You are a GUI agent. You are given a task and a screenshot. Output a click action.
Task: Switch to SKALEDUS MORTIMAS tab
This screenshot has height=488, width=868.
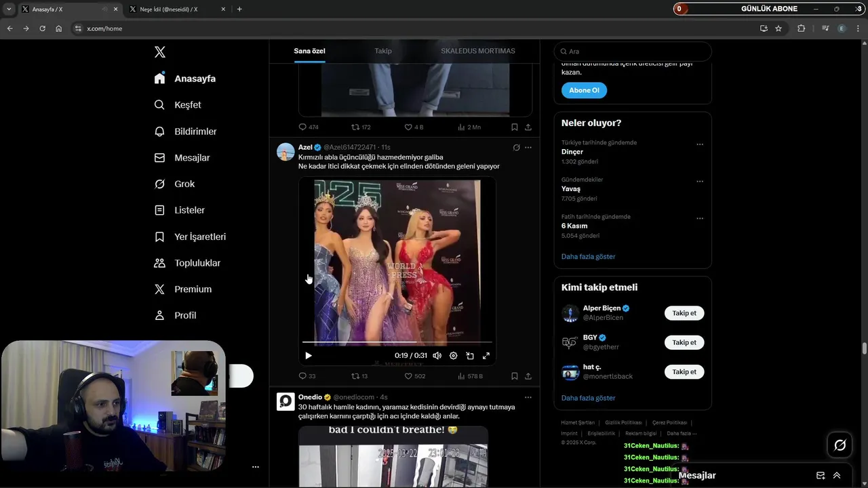478,51
